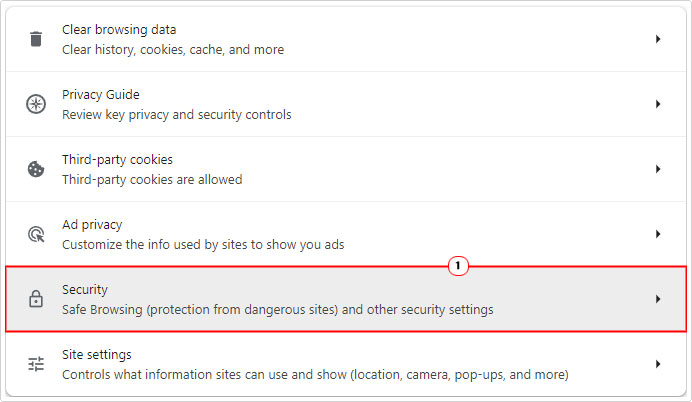
Task: Click 'Third-party cookies are allowed' status text
Action: click(x=152, y=180)
